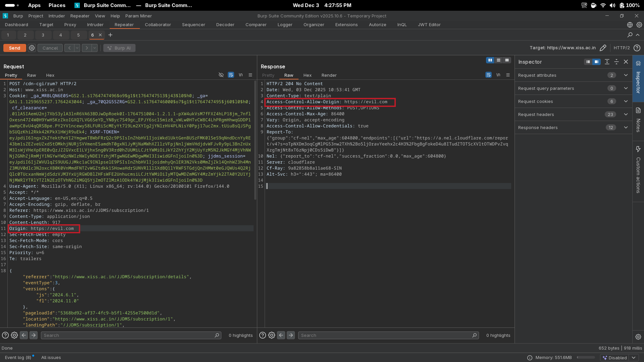644x362 pixels.
Task: Click the Send button
Action: tap(14, 48)
